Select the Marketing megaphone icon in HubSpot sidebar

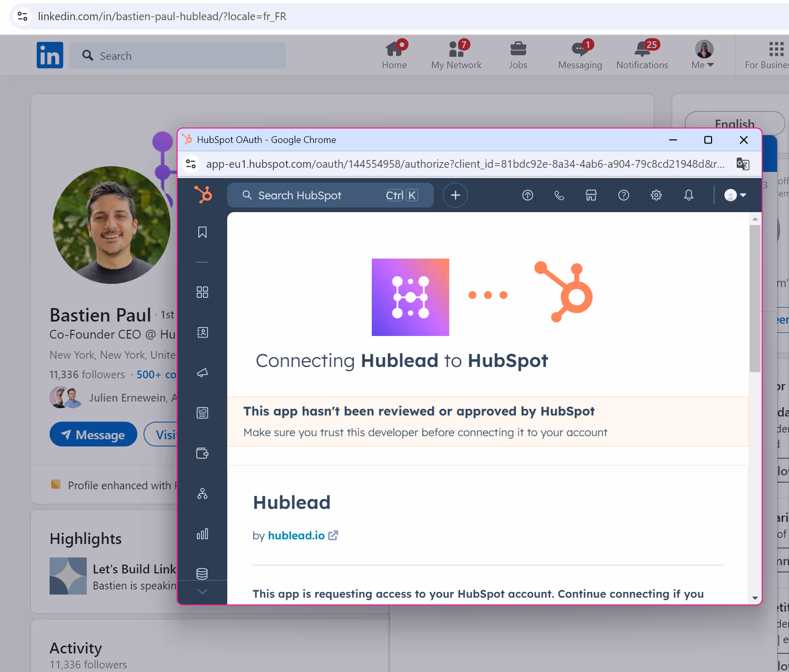[202, 373]
